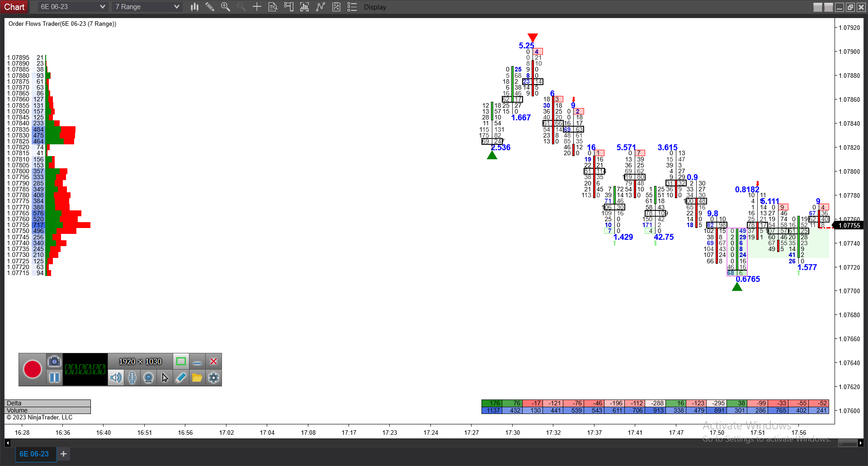Click the horizontal scrollbar left arrow

pyautogui.click(x=8, y=443)
